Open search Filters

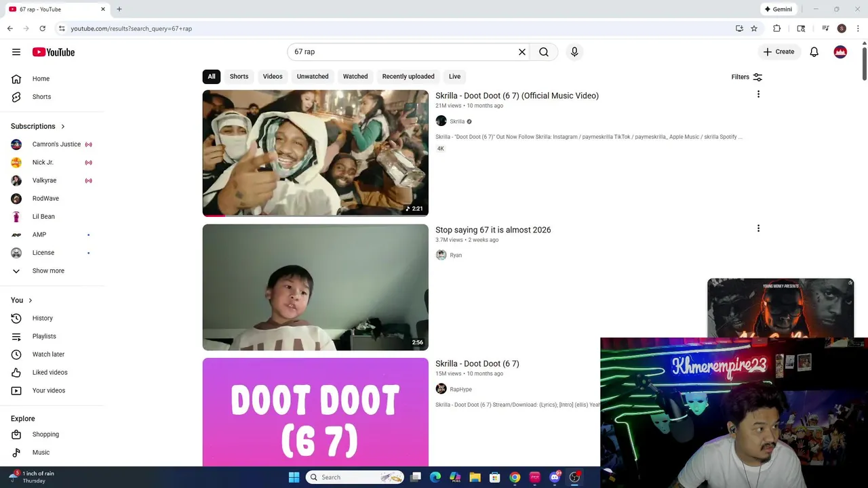pos(747,77)
